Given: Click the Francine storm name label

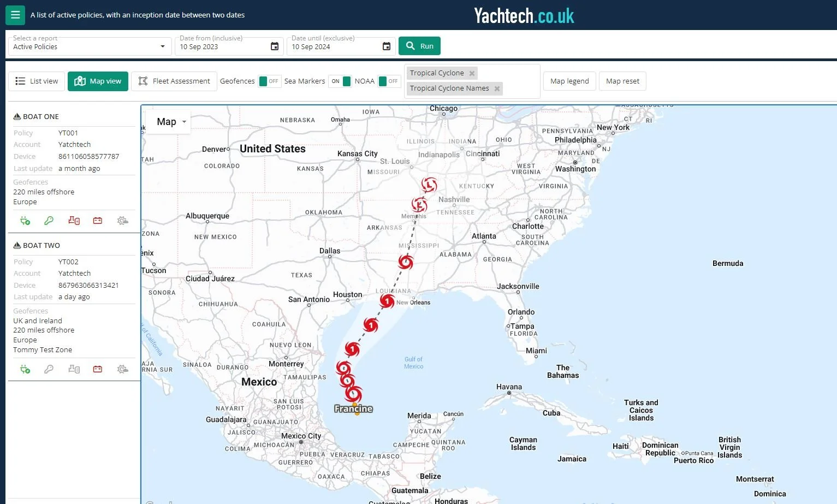Looking at the screenshot, I should (354, 409).
